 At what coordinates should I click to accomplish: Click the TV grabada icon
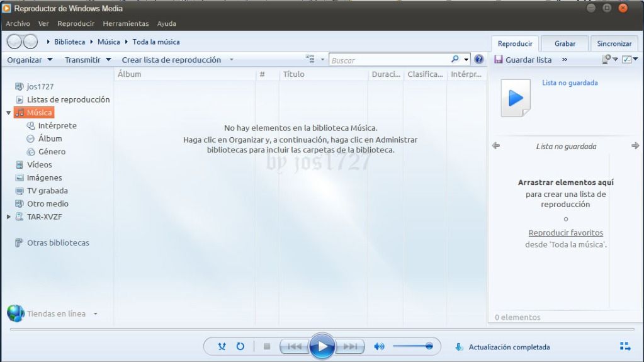pos(20,191)
